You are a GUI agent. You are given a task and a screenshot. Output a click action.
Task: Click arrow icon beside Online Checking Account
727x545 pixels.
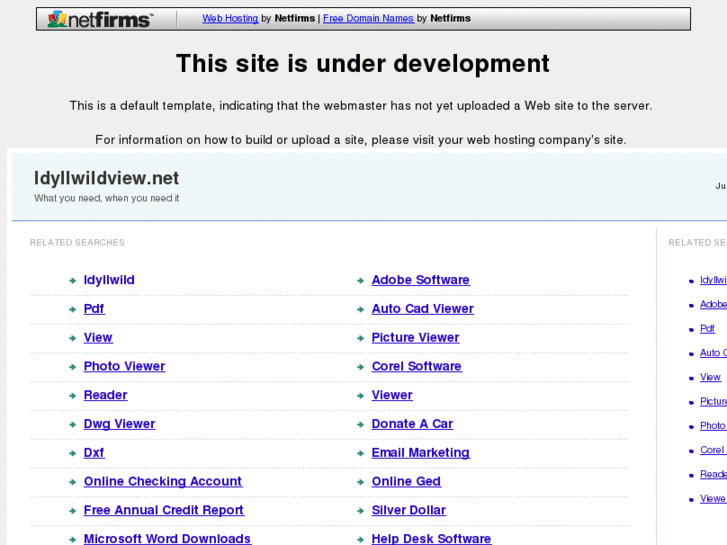pos(72,482)
